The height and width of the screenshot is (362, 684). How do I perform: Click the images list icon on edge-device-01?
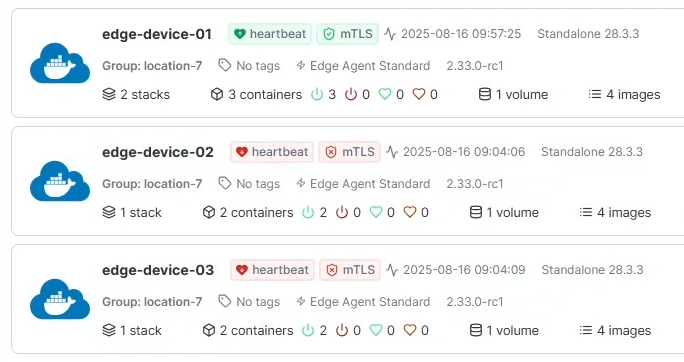[595, 94]
